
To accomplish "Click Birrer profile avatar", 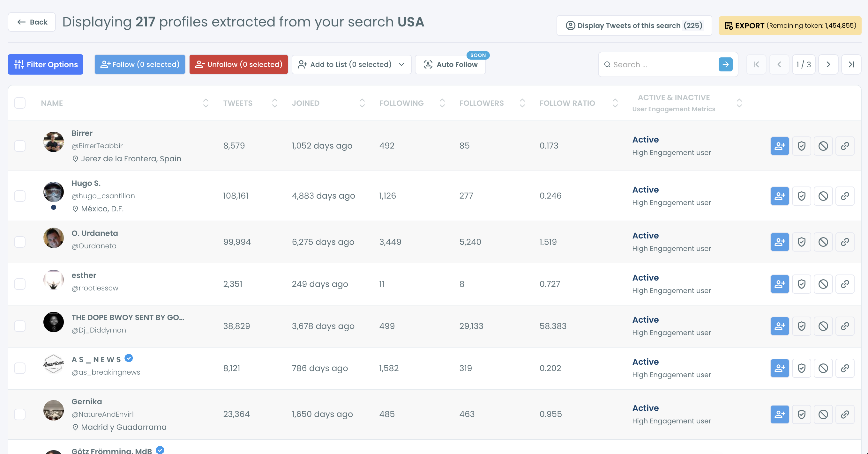I will [54, 142].
